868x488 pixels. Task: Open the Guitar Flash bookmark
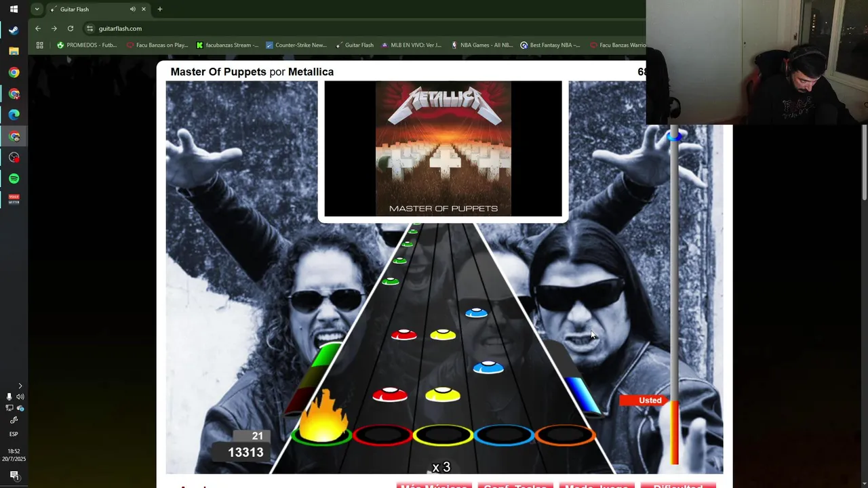tap(355, 45)
